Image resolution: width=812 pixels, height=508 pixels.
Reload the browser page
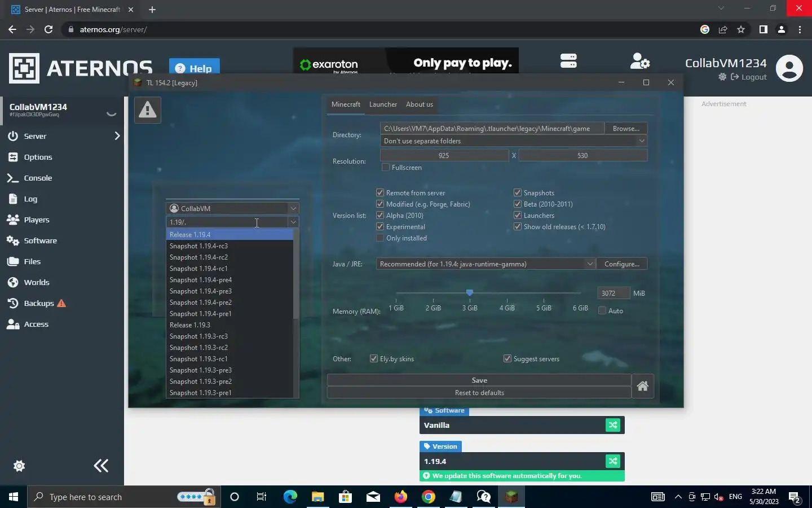pyautogui.click(x=48, y=29)
